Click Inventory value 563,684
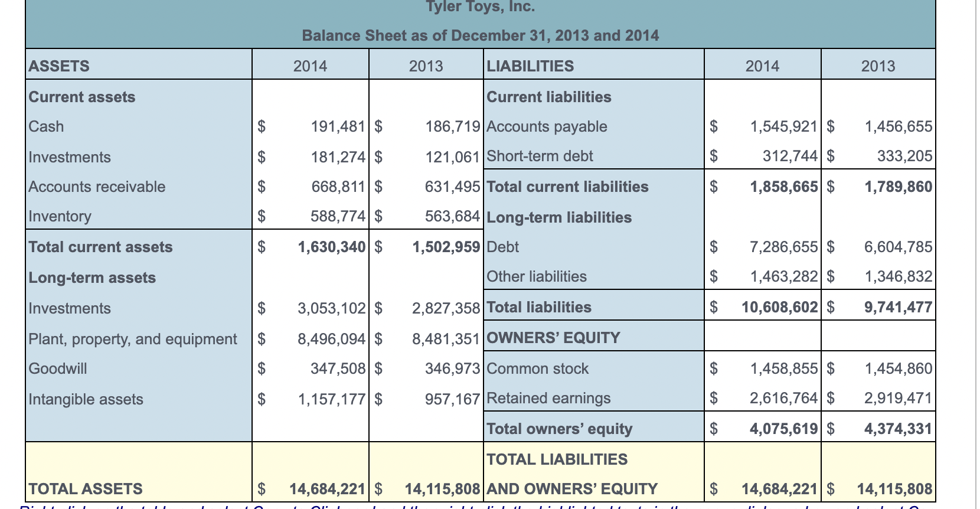980x509 pixels. (453, 217)
